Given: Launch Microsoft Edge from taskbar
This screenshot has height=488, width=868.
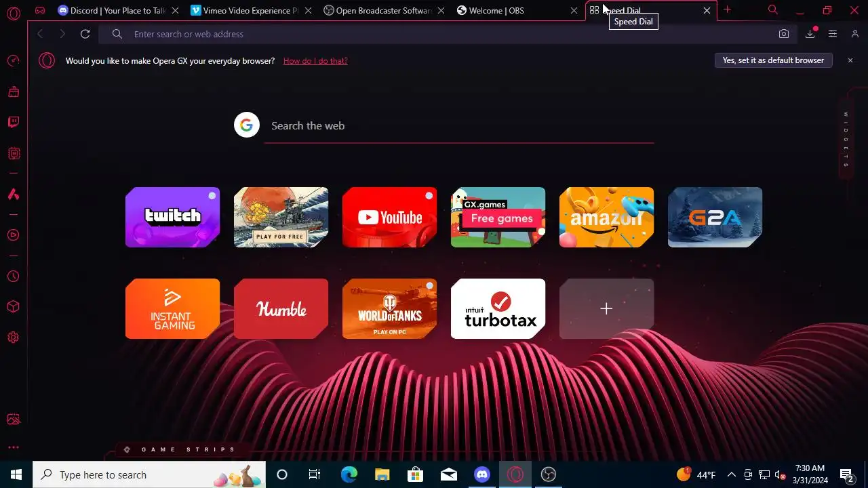Looking at the screenshot, I should (x=349, y=474).
